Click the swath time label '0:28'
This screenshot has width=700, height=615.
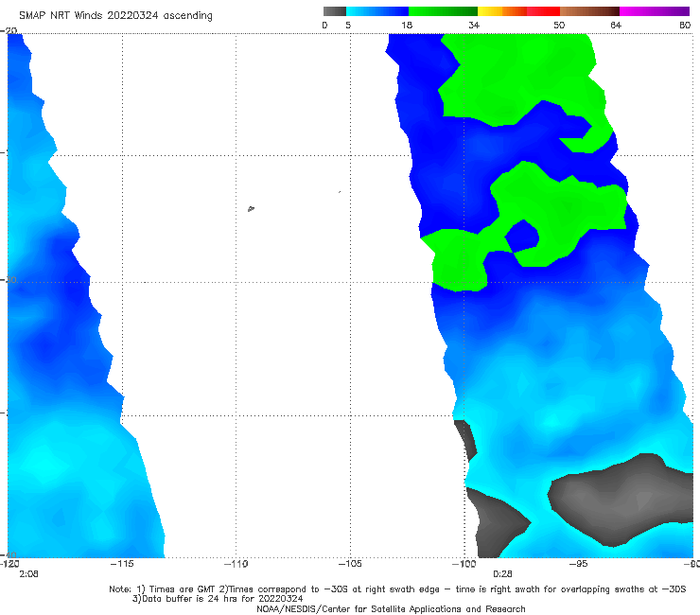click(x=502, y=574)
